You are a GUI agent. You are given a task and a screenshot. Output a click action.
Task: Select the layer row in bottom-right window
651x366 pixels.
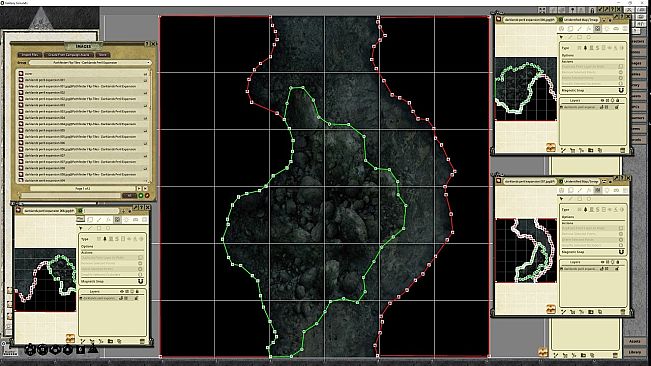click(x=590, y=268)
